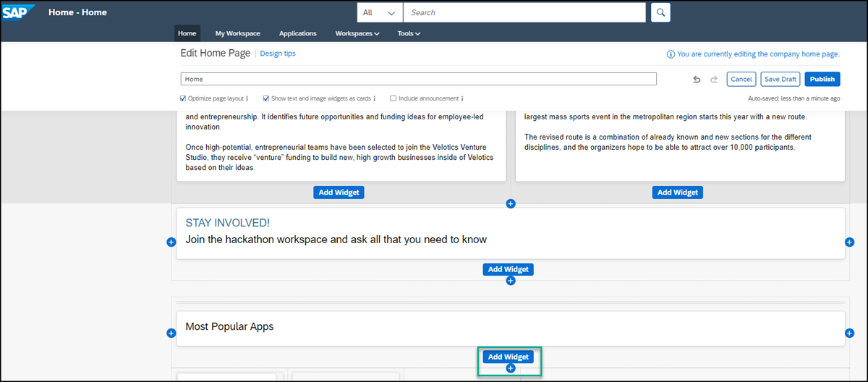
Task: Click the Search input field
Action: point(524,12)
